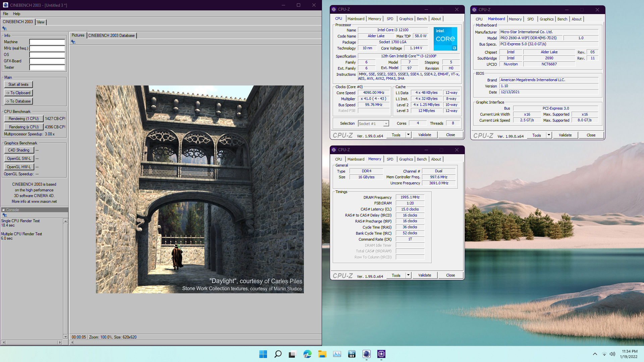The height and width of the screenshot is (362, 644).
Task: Click the Close button in the CPU tab window
Action: click(450, 135)
